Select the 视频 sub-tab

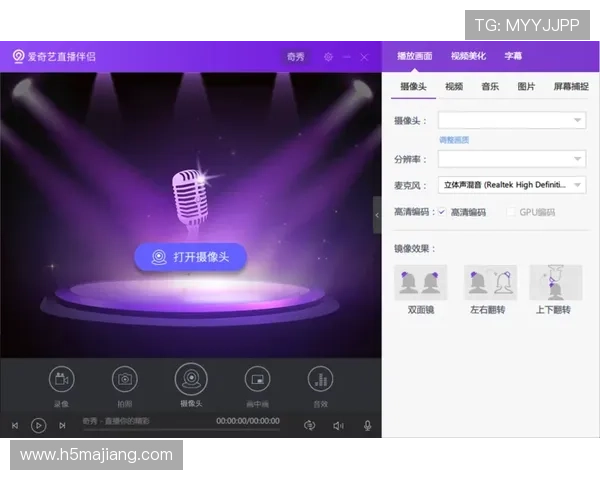(x=454, y=87)
